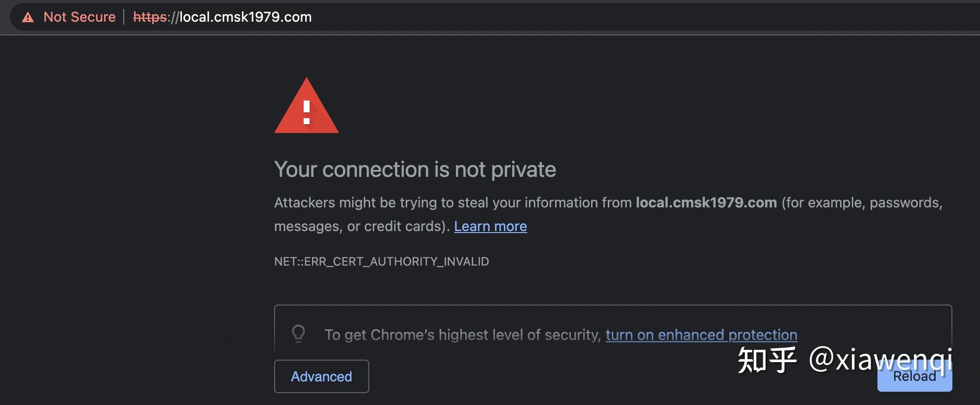Click the Not Secure warning triangle icon
The image size is (980, 405).
pos(28,16)
